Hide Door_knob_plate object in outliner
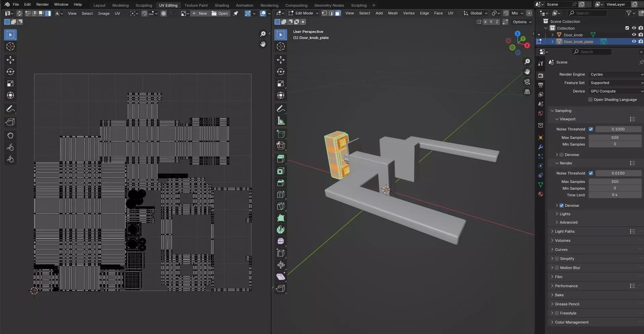Image resolution: width=644 pixels, height=334 pixels. click(x=634, y=41)
